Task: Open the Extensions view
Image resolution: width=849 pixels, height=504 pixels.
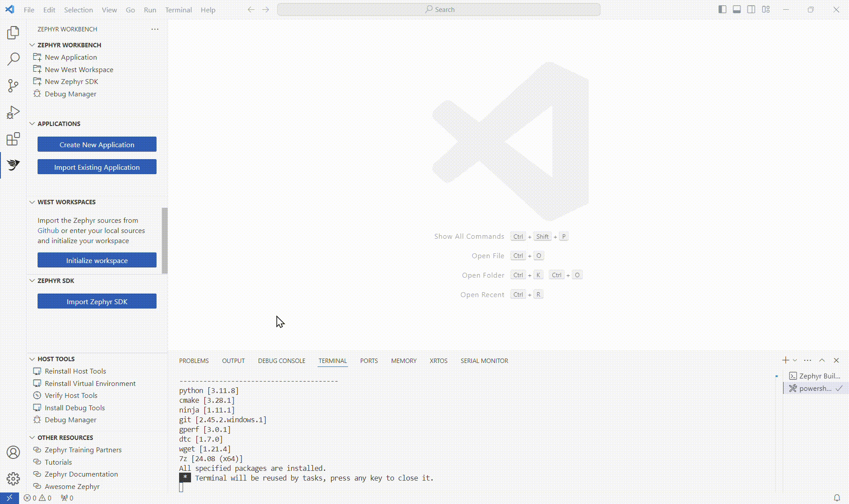Action: click(13, 139)
